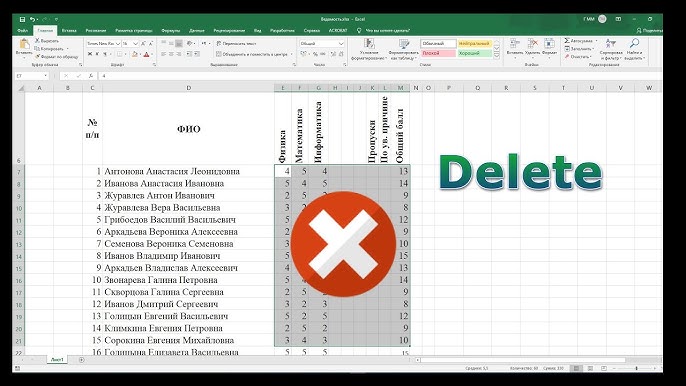The image size is (686, 386).
Task: Click the horizontal scrollbar
Action: pyautogui.click(x=523, y=360)
